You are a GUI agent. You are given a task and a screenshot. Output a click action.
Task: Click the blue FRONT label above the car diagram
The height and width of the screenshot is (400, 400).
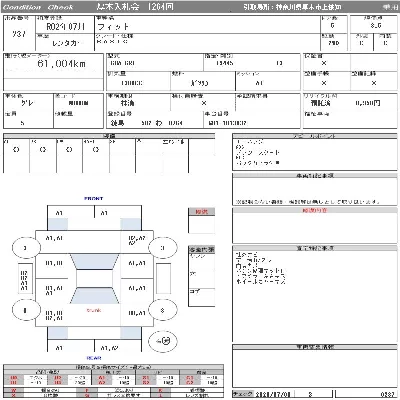click(x=94, y=198)
